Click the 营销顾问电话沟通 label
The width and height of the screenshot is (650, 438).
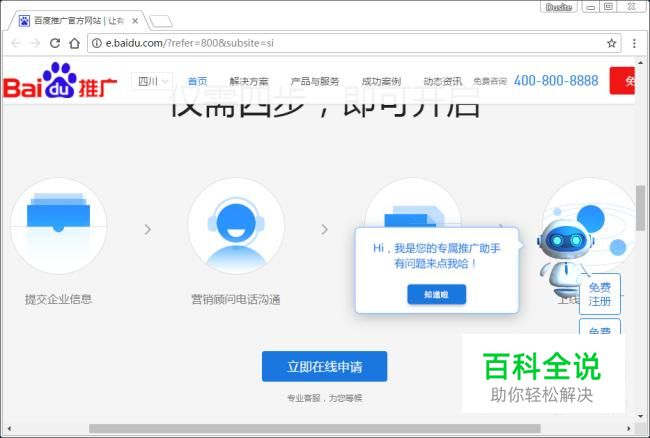tap(235, 299)
